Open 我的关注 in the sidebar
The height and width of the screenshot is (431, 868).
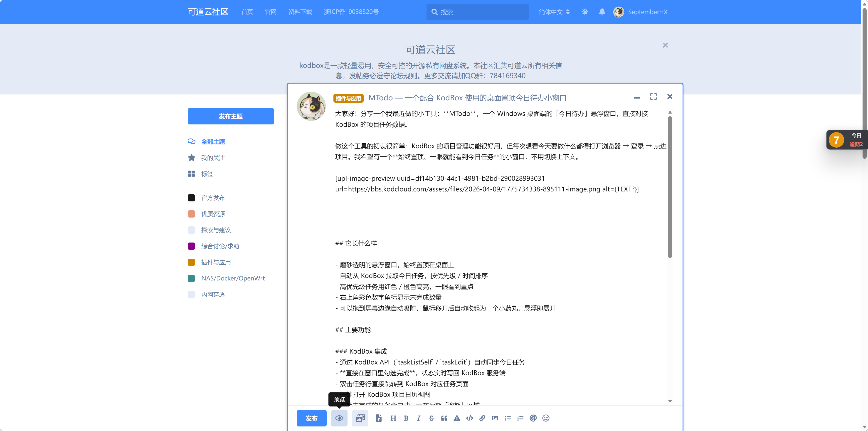(x=213, y=158)
